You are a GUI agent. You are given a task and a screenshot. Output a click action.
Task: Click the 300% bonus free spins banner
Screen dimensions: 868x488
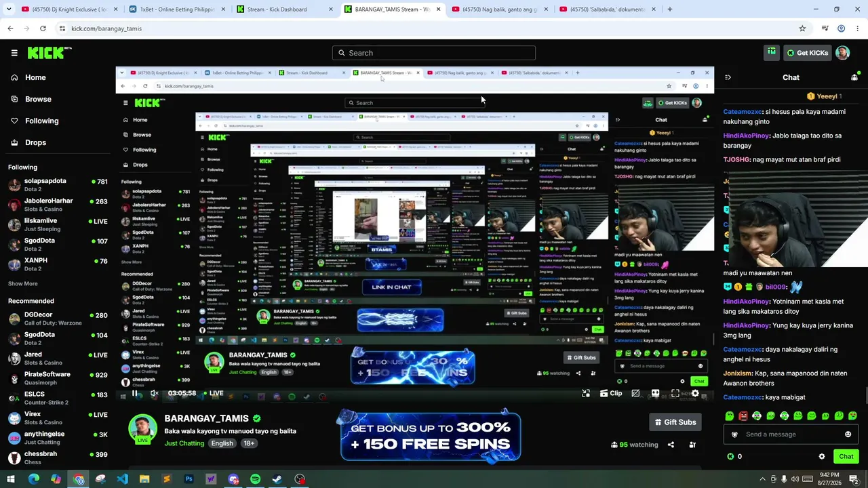(x=431, y=436)
